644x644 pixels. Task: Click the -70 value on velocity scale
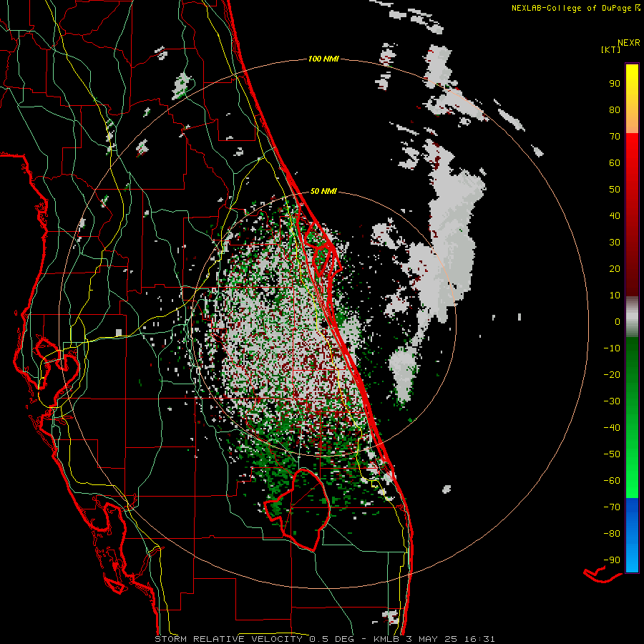[x=612, y=507]
